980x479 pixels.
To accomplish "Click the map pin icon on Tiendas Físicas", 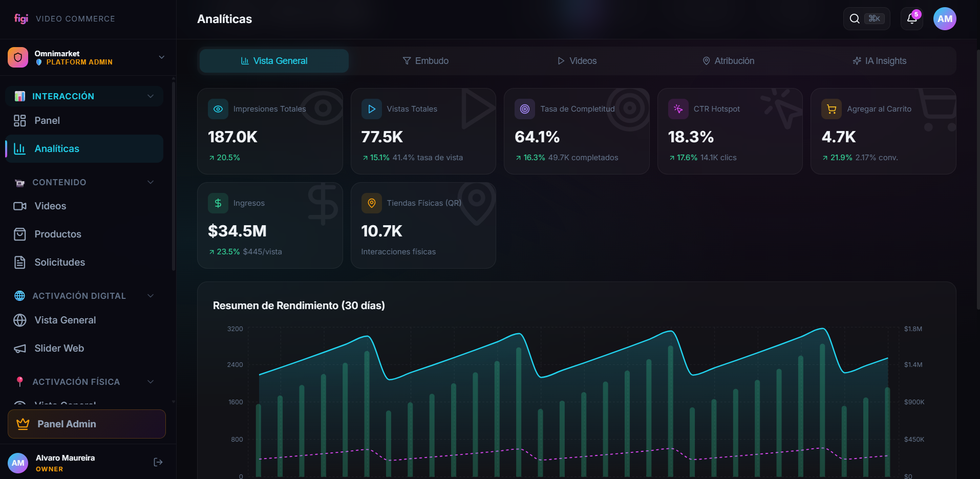I will [372, 203].
